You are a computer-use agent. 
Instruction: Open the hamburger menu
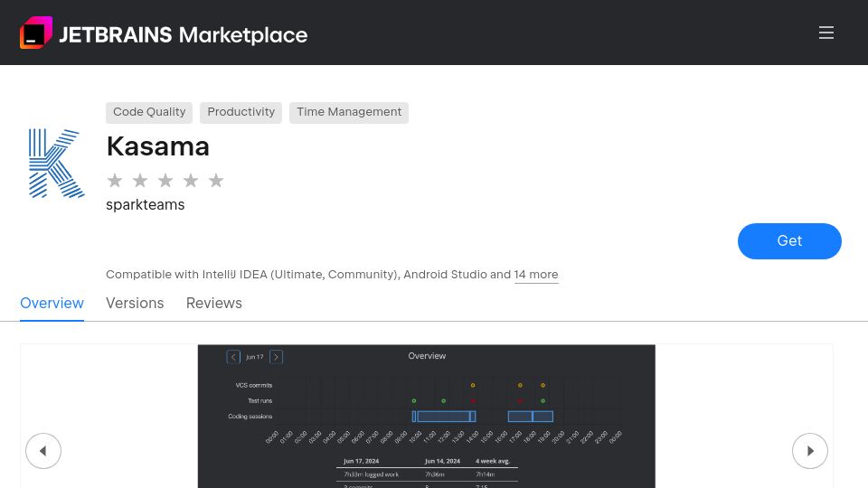click(x=826, y=33)
